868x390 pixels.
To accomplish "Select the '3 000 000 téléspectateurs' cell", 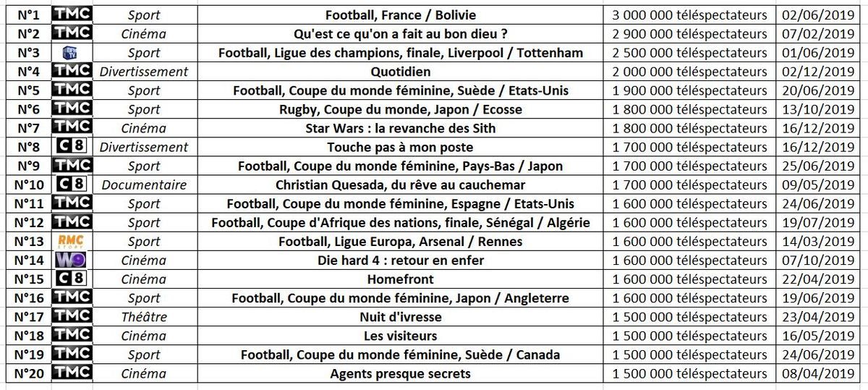I will pyautogui.click(x=689, y=14).
